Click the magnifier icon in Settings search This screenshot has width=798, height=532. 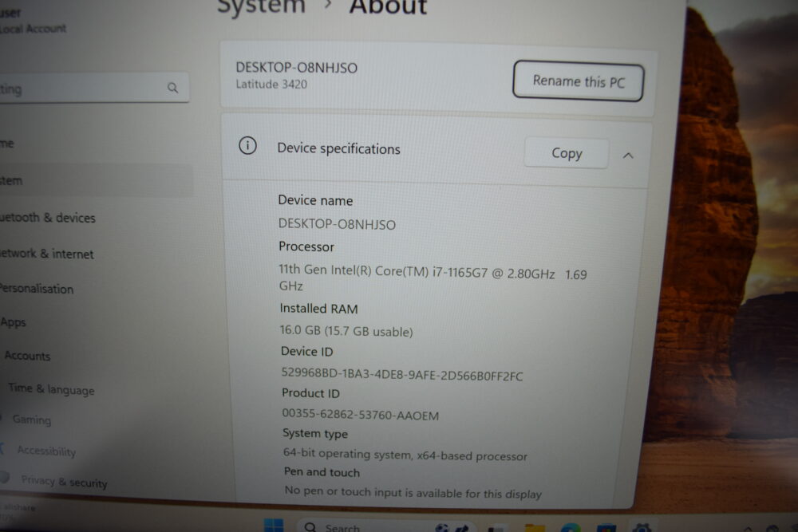coord(173,88)
